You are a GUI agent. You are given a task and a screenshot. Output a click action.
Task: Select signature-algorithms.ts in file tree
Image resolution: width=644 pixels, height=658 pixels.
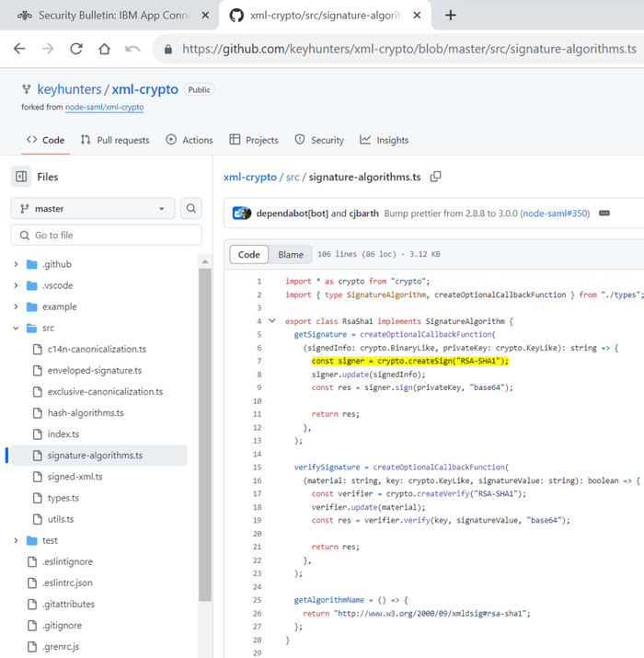click(x=99, y=456)
